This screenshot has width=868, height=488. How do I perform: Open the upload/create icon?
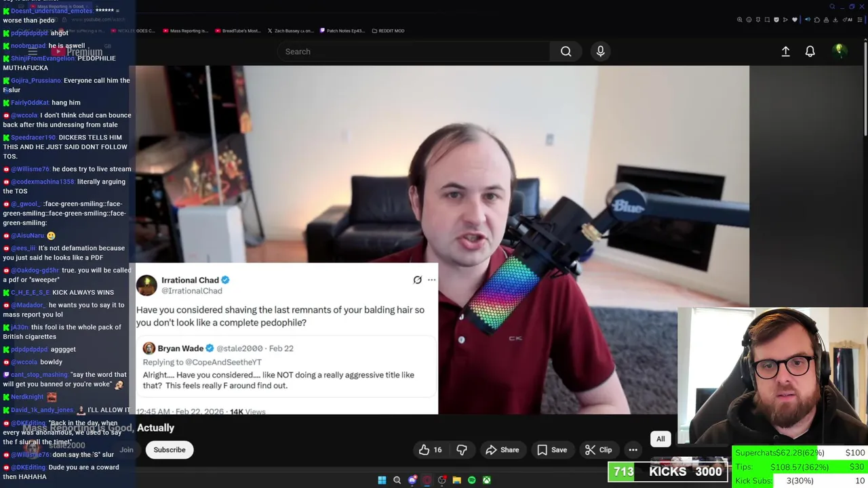[785, 52]
